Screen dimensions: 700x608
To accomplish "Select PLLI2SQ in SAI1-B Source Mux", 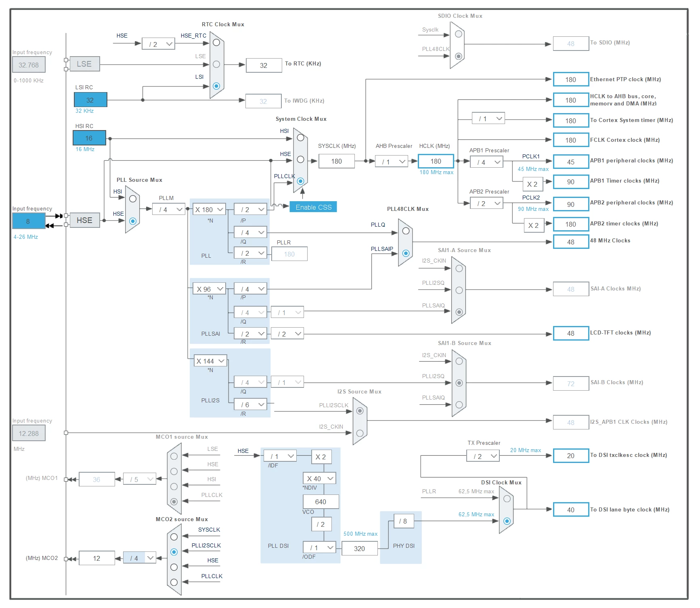I will click(459, 383).
